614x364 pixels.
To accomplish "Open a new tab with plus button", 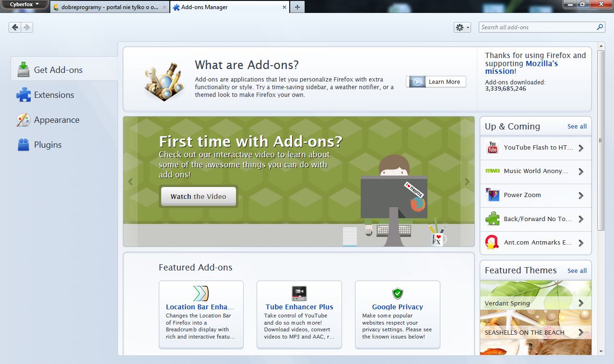I will point(297,7).
